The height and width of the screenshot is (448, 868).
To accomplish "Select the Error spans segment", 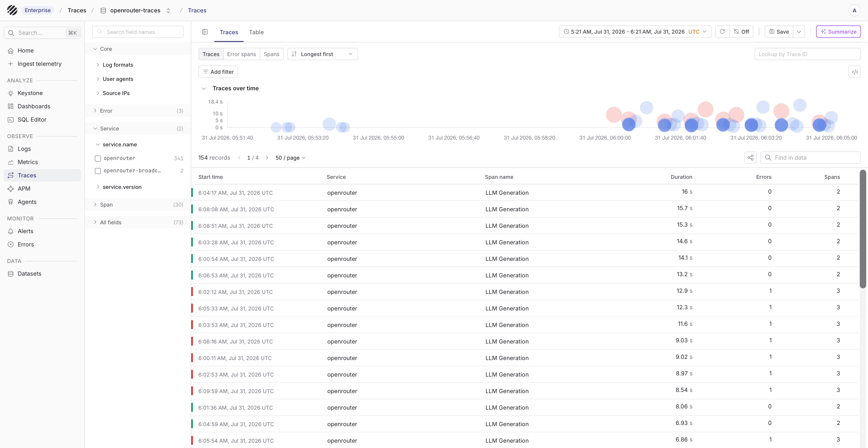I will coord(241,54).
